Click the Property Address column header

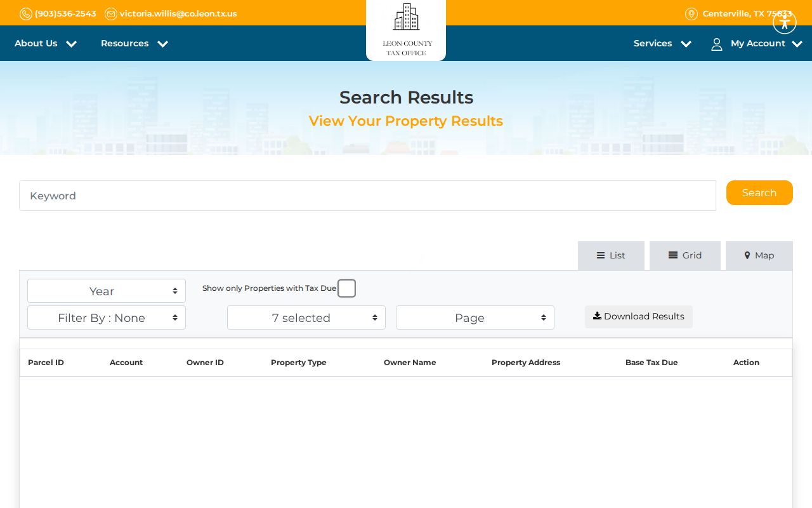[x=526, y=363]
